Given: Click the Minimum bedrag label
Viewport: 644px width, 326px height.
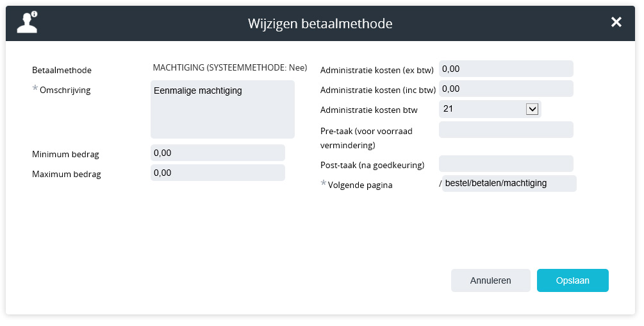Looking at the screenshot, I should tap(65, 154).
